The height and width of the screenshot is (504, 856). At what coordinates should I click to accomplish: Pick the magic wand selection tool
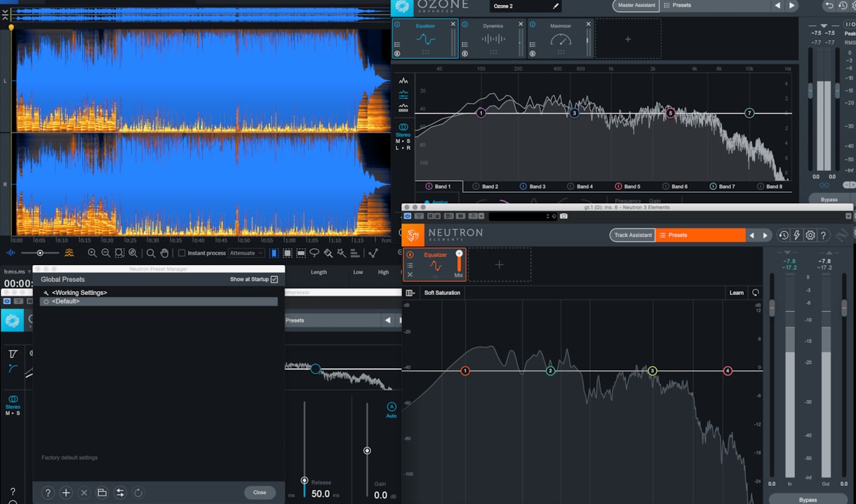click(340, 253)
